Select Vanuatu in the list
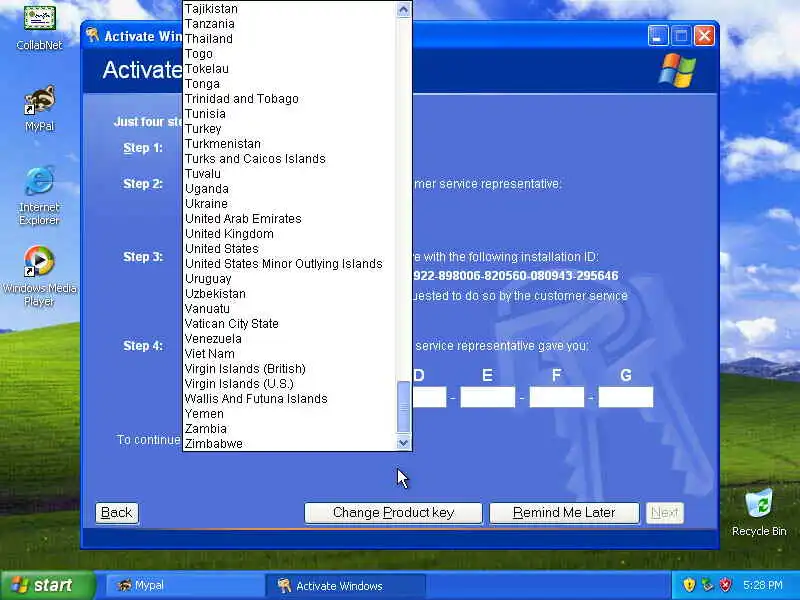This screenshot has width=800, height=600. 289,309
